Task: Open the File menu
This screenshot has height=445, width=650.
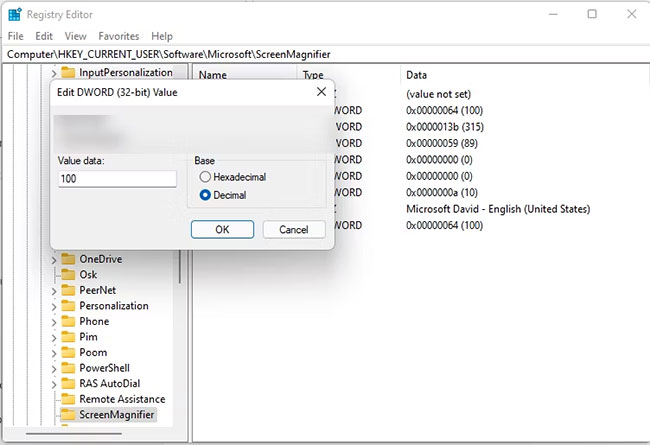Action: (16, 36)
